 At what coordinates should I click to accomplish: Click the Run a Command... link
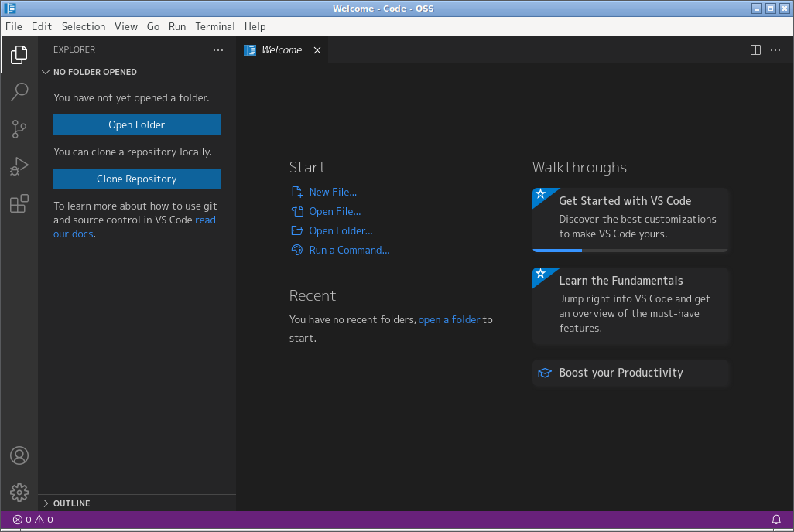coord(349,250)
